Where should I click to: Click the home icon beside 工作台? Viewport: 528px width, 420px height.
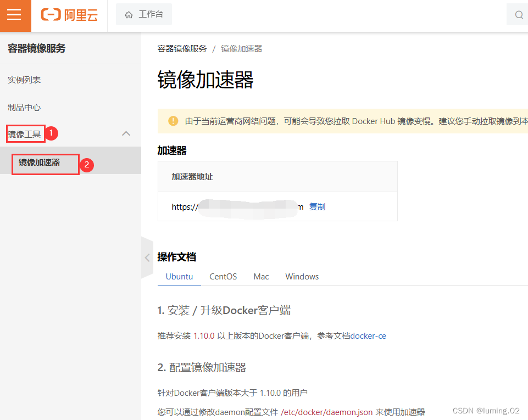pyautogui.click(x=129, y=15)
